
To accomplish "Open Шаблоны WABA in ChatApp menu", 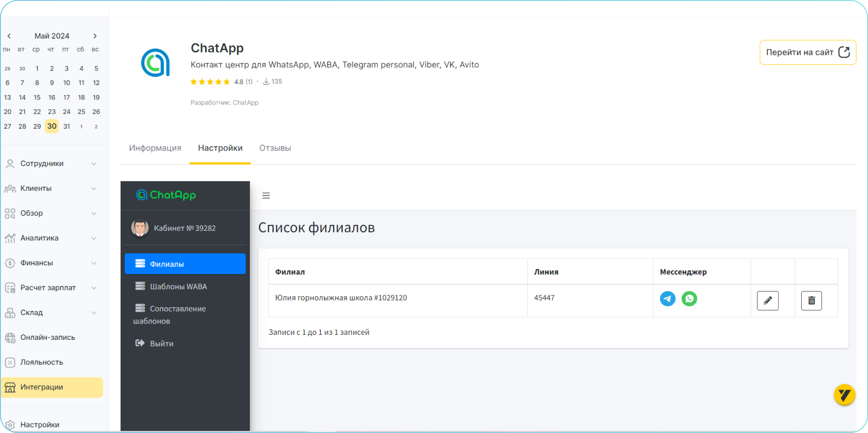I will pos(178,287).
